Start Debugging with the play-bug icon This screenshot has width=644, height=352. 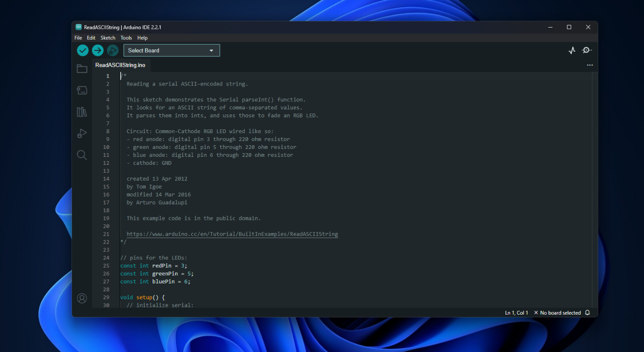(113, 50)
